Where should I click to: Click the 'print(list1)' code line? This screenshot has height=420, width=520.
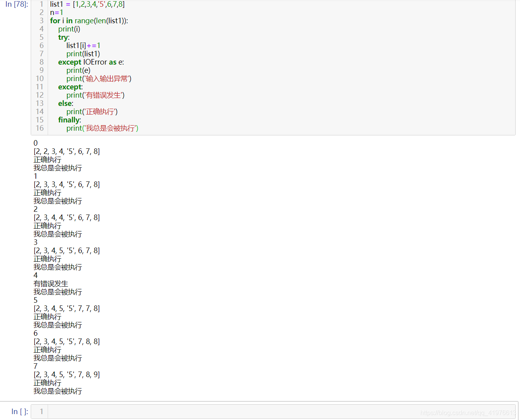point(83,54)
